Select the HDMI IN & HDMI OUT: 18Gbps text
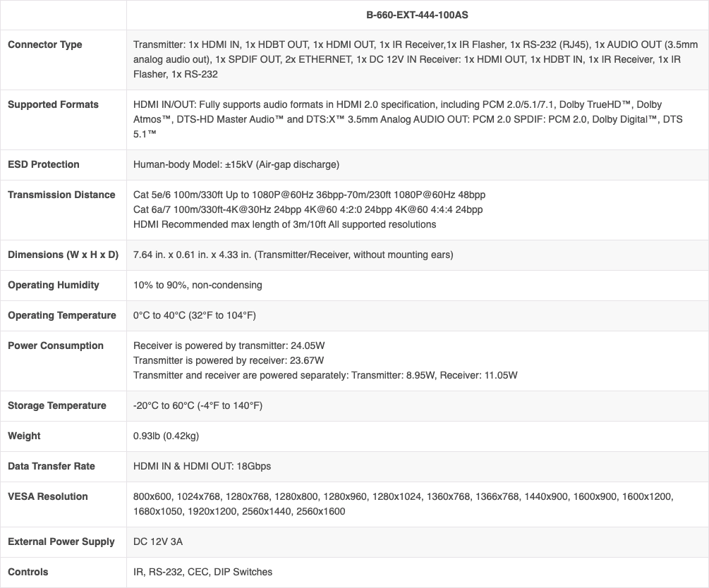The width and height of the screenshot is (709, 588). (x=202, y=466)
